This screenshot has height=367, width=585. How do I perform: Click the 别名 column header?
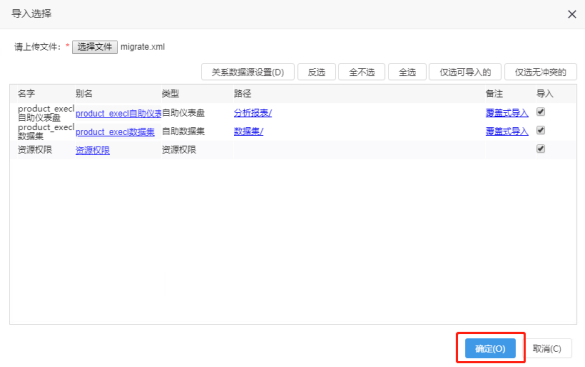click(x=84, y=94)
